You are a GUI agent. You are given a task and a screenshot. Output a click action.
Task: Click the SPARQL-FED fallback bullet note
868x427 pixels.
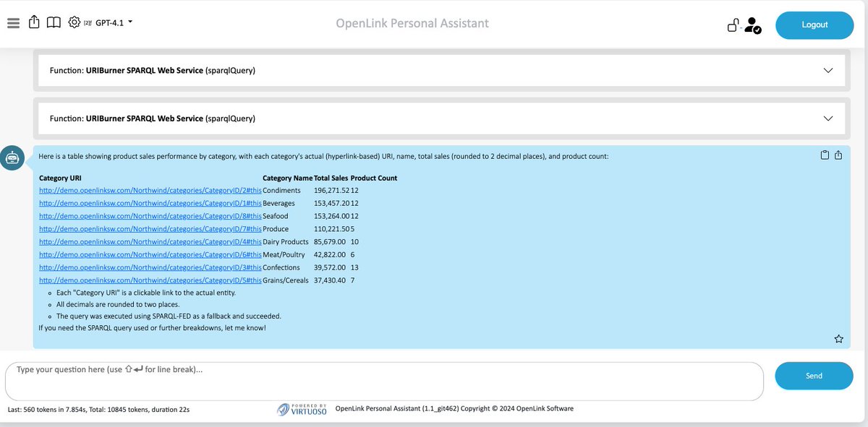169,316
